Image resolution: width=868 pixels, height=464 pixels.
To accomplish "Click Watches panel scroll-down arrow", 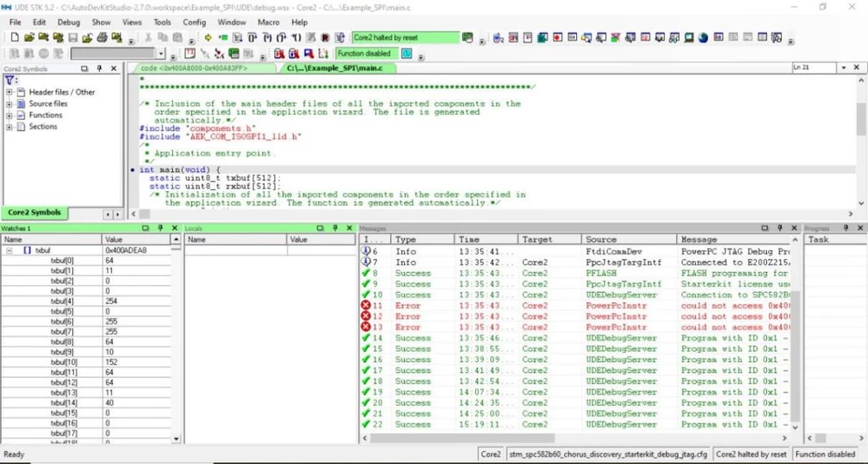I will click(176, 439).
